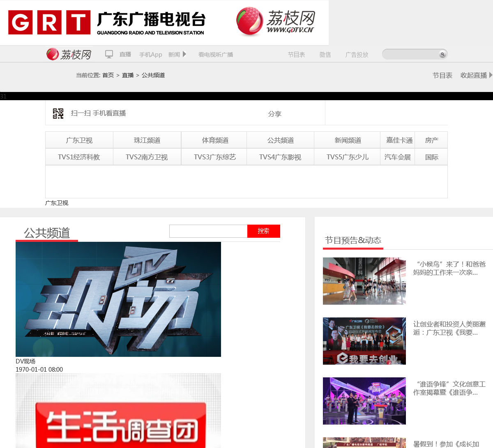Select 公共频道 channel tab

click(281, 140)
